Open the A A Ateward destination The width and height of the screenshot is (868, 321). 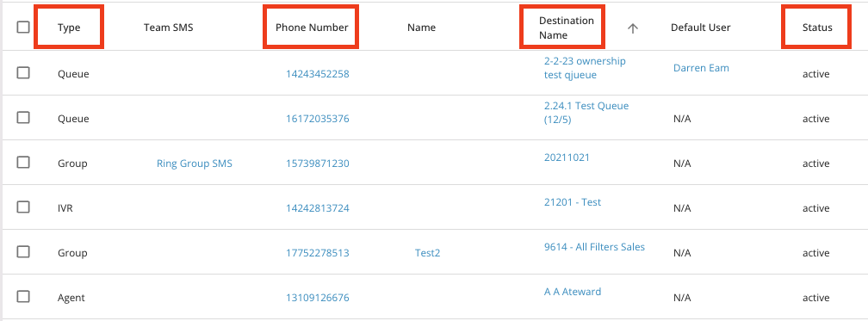point(573,292)
